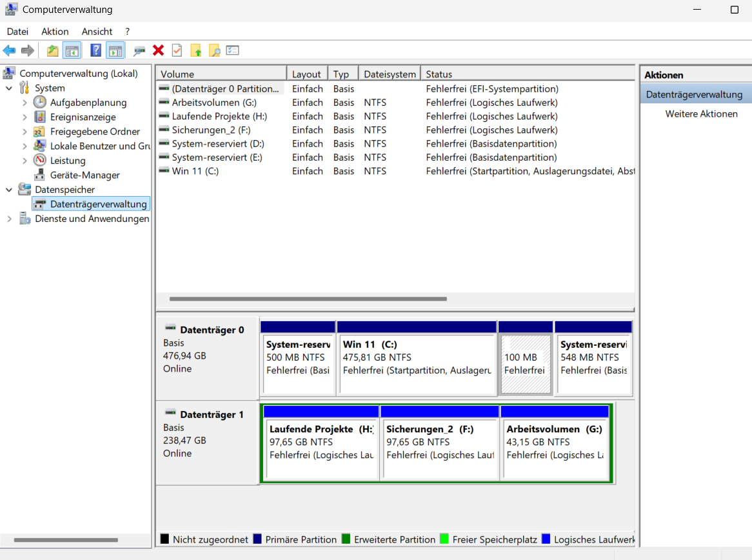
Task: Click the Geräte-Manager tree item
Action: pos(84,175)
